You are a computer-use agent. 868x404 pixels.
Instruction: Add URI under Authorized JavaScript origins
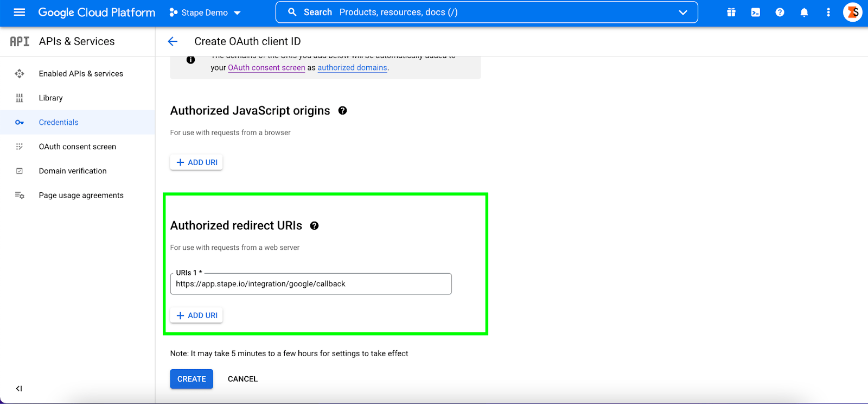196,162
